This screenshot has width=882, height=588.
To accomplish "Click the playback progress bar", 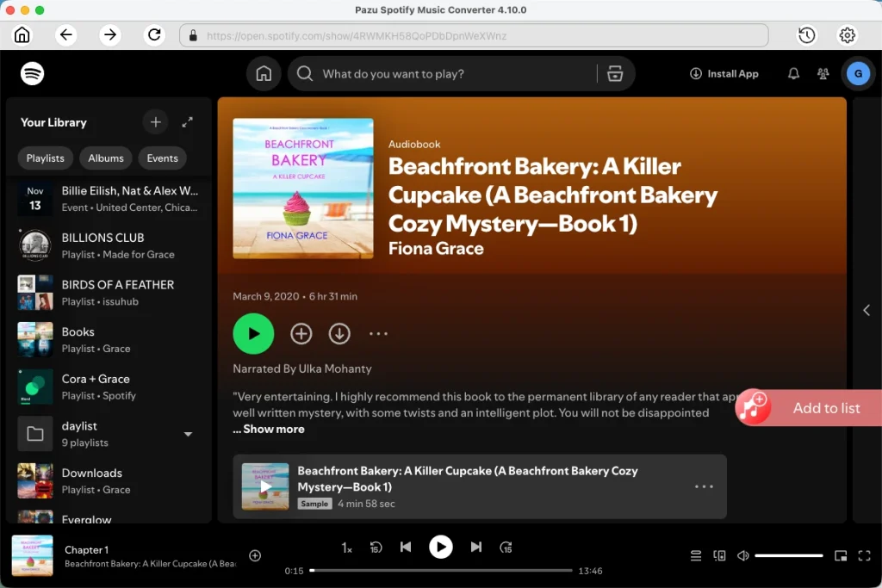I will [x=441, y=570].
